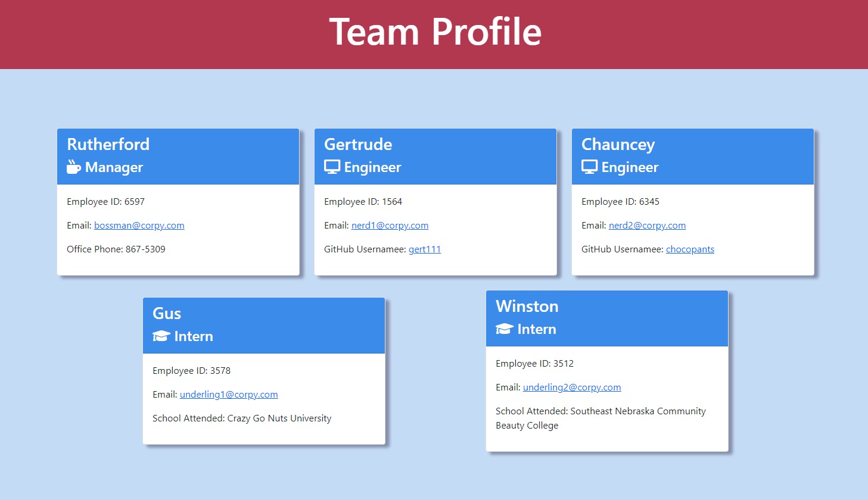Open the underling2@corpy.com email link
Screen dimensions: 868x500
[x=572, y=387]
